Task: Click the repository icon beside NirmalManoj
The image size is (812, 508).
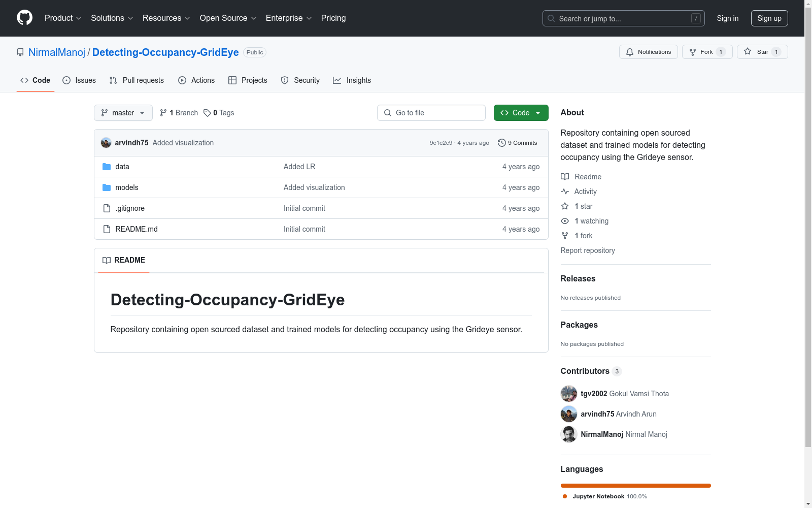Action: coord(20,52)
